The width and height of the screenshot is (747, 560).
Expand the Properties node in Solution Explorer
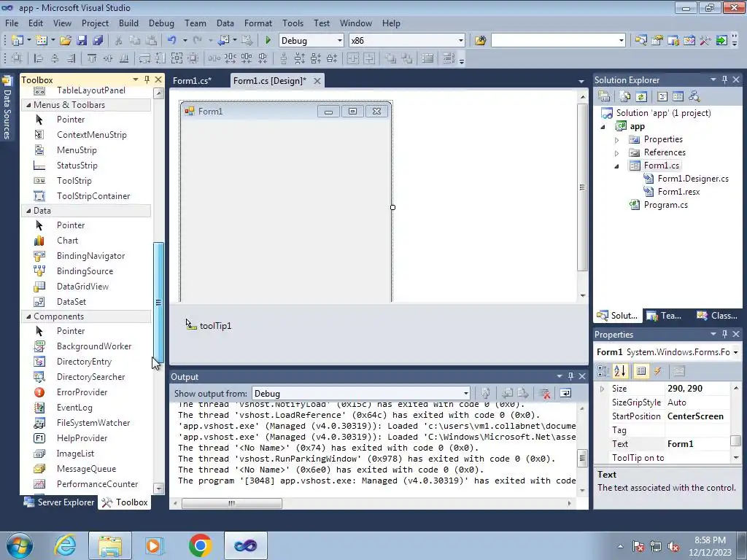coord(617,139)
